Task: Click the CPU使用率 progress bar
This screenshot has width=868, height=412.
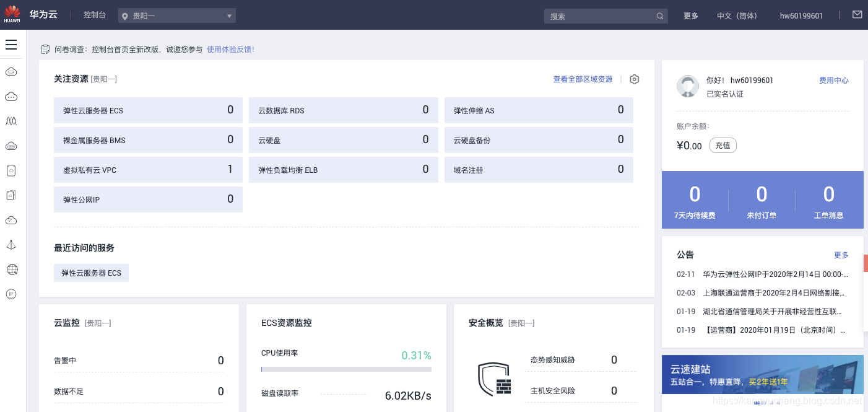Action: 346,369
